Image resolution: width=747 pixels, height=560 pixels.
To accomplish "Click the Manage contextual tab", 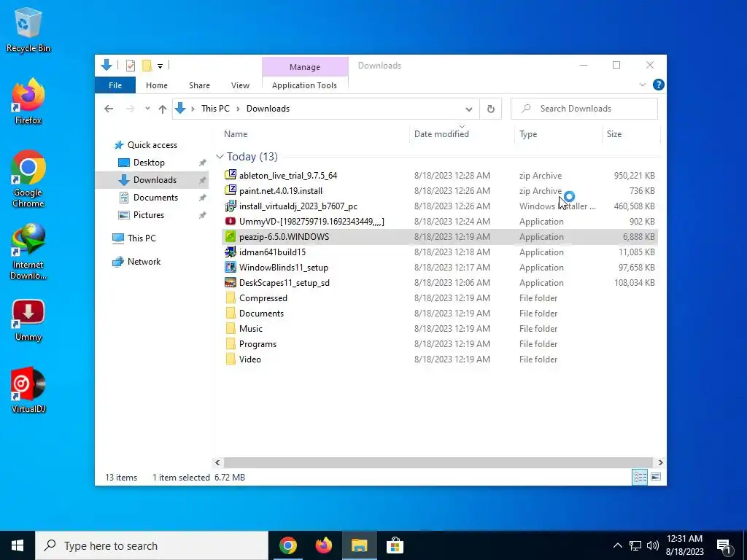I will (305, 67).
